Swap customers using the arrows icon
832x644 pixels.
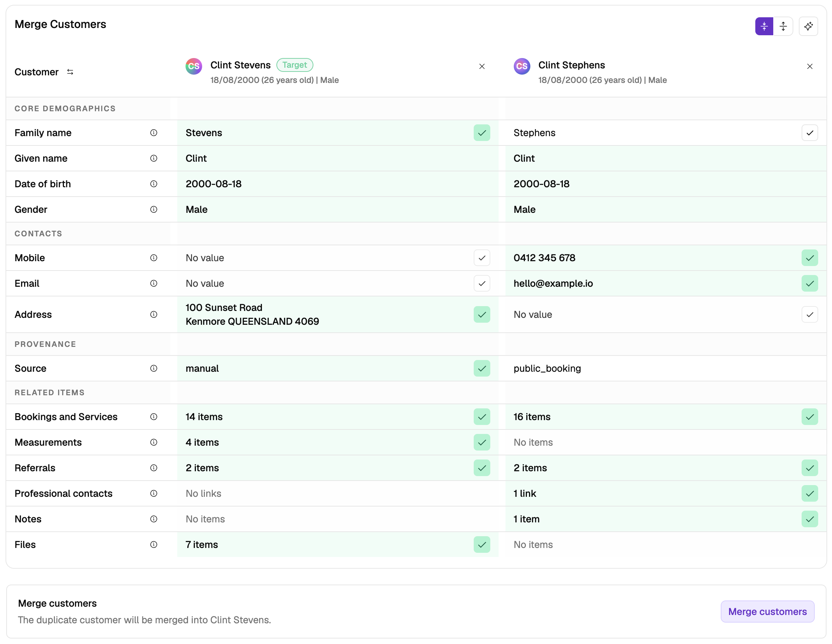[x=70, y=72]
